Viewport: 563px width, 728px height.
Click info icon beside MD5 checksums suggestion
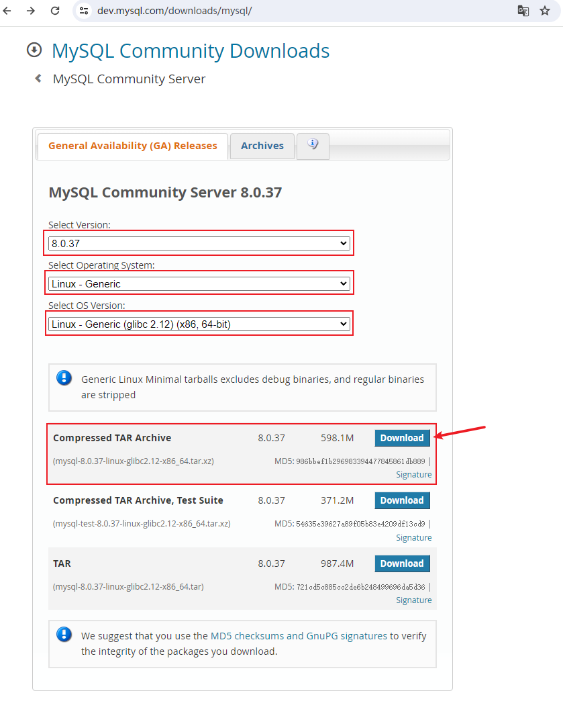coord(64,634)
